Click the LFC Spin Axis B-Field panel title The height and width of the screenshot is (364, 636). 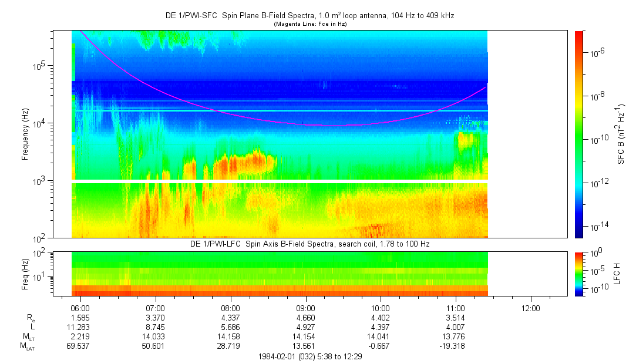click(x=309, y=244)
